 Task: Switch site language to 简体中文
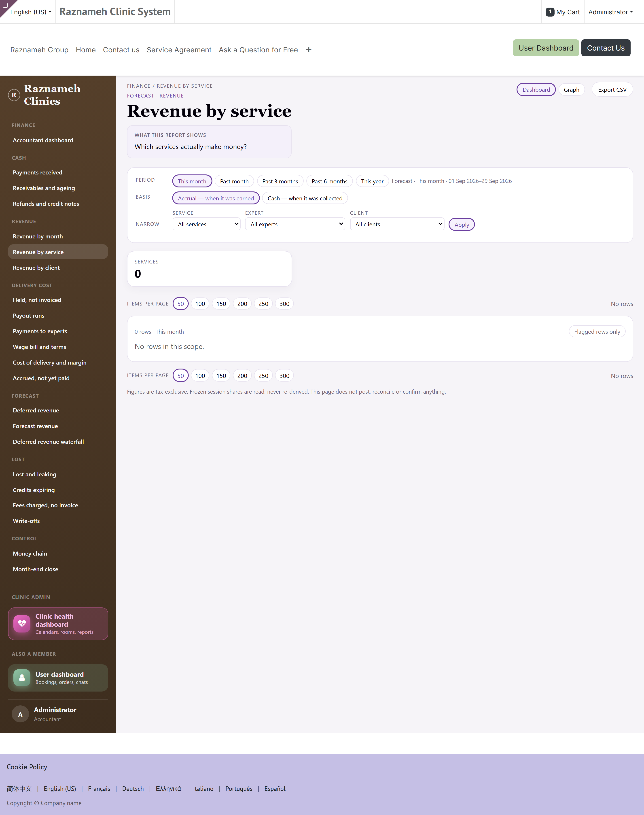[19, 789]
